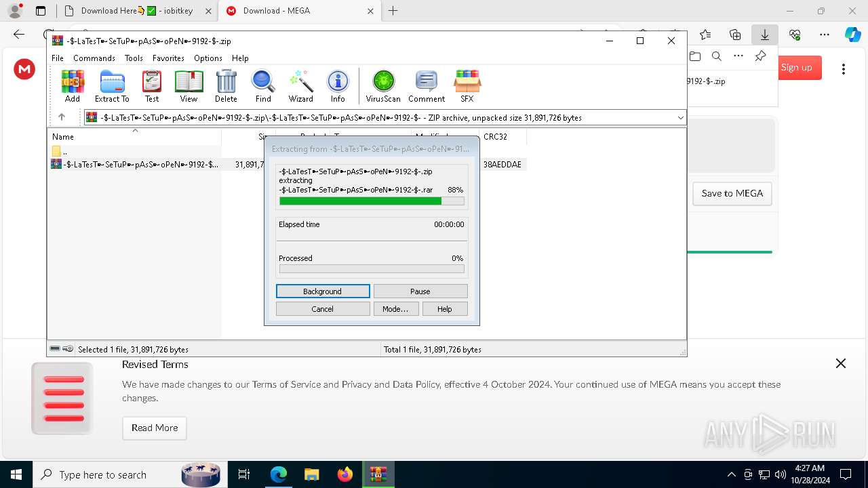Click the Delete toolbar icon

226,86
